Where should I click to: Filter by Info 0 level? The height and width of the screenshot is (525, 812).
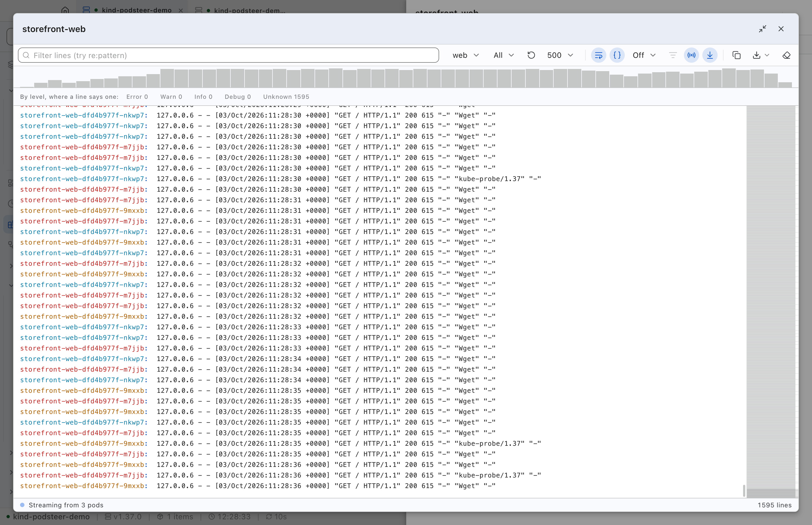204,97
